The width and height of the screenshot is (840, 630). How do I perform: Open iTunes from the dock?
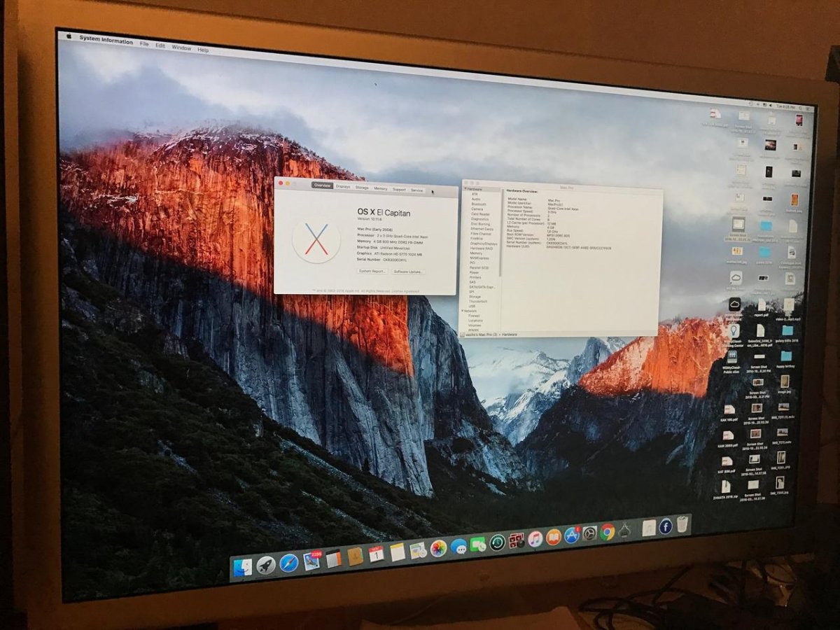pyautogui.click(x=535, y=538)
